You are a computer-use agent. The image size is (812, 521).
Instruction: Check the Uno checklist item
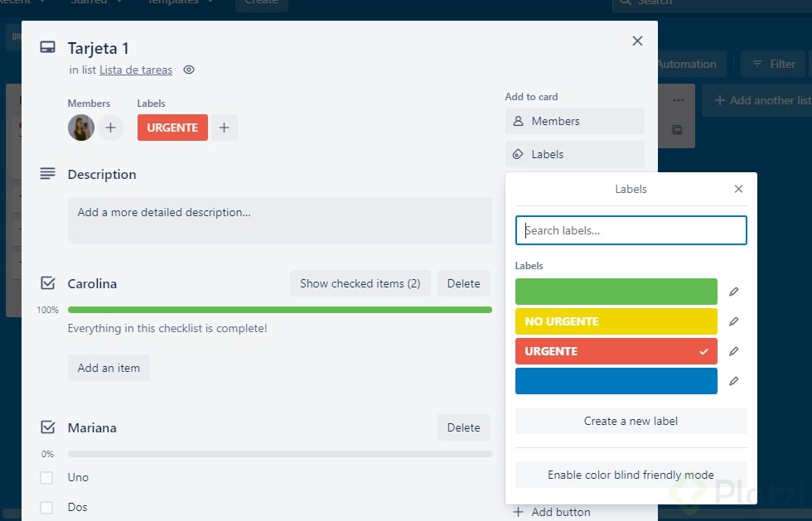pyautogui.click(x=47, y=478)
